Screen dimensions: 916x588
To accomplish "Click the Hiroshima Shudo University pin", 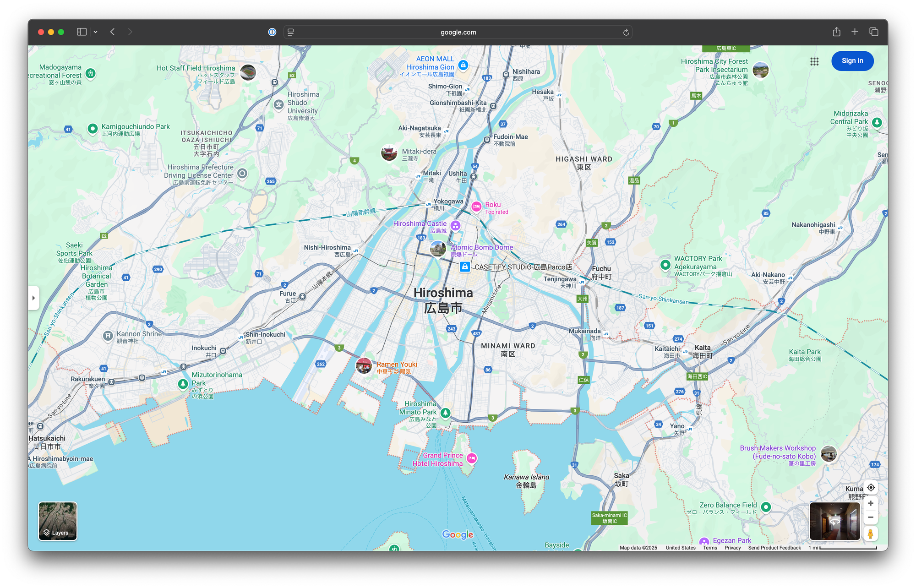I will [279, 105].
